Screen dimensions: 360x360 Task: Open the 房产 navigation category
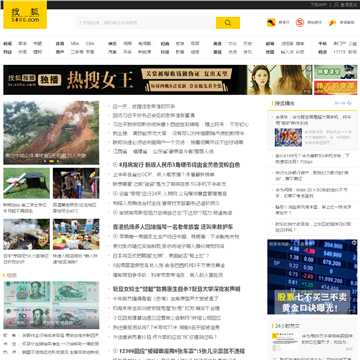[60, 52]
